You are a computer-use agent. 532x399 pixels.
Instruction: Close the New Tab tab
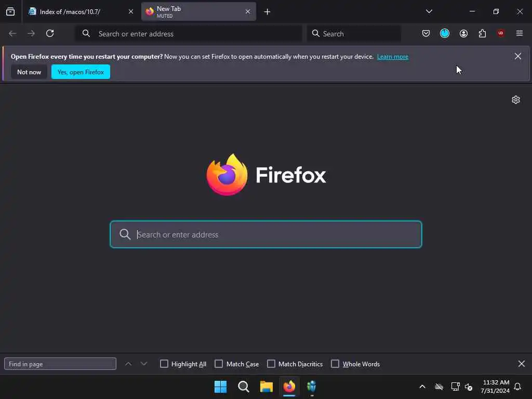[x=248, y=11]
